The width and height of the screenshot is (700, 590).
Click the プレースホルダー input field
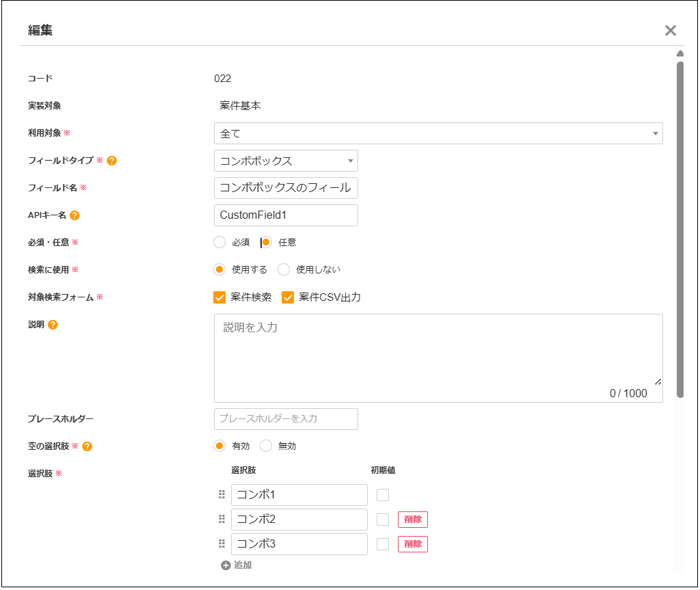click(286, 419)
